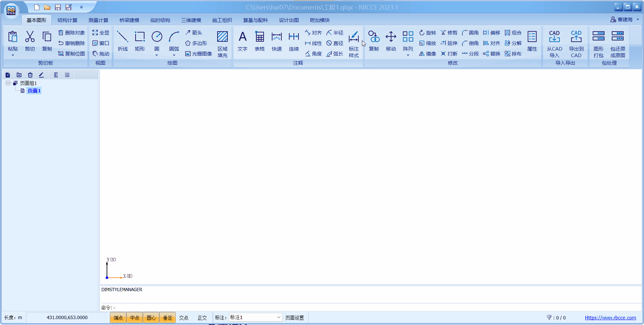Switch to the 结构计算 ribbon tab

coord(67,20)
